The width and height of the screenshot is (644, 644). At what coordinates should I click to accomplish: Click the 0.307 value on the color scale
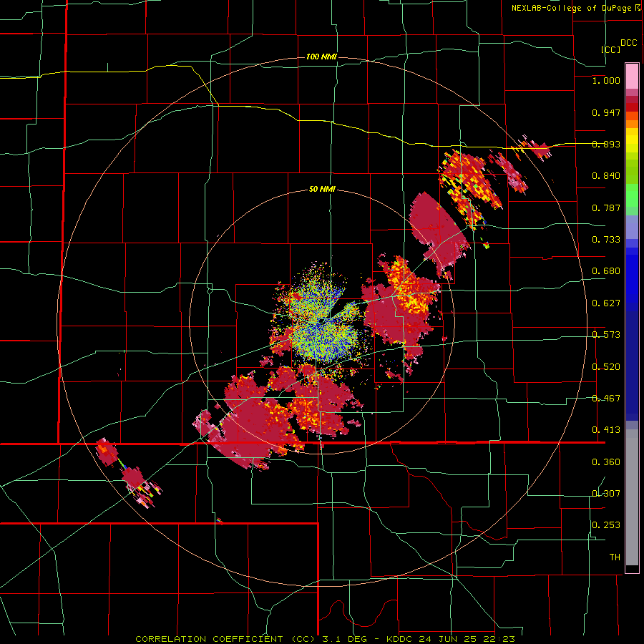(x=606, y=494)
